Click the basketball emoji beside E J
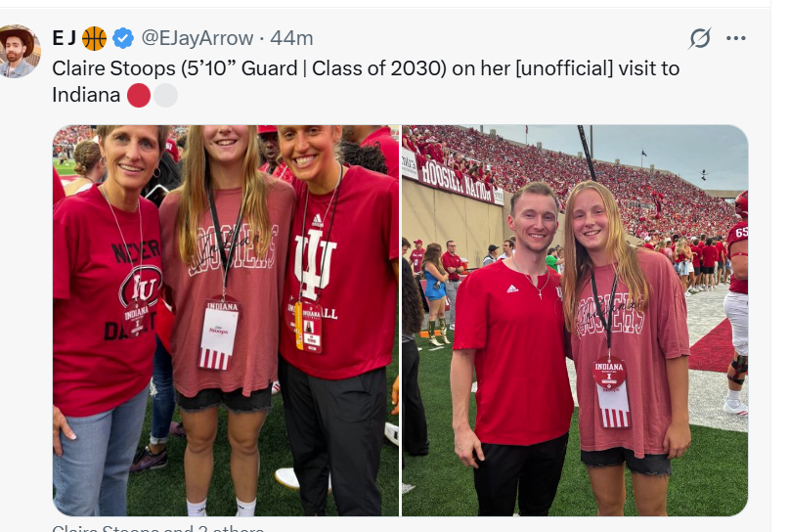 94,39
